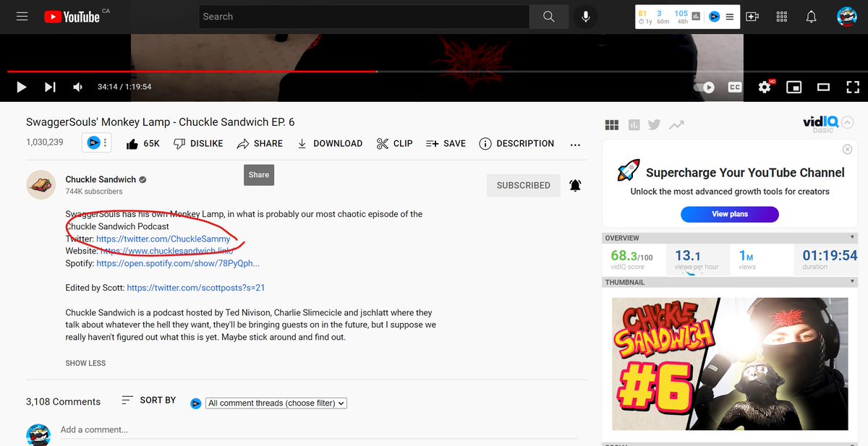Image resolution: width=868 pixels, height=446 pixels.
Task: Open account avatar menu in header
Action: (x=847, y=17)
